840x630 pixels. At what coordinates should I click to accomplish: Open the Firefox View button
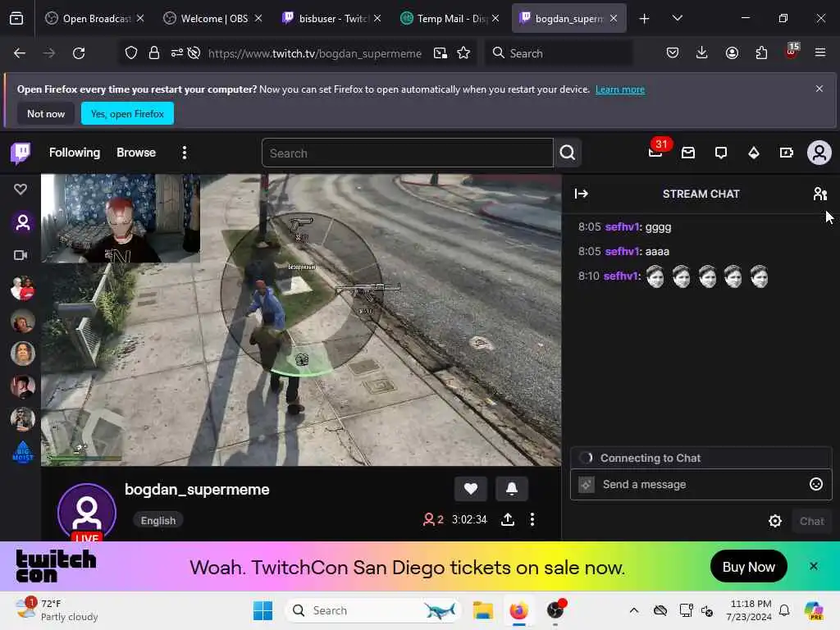[x=16, y=19]
